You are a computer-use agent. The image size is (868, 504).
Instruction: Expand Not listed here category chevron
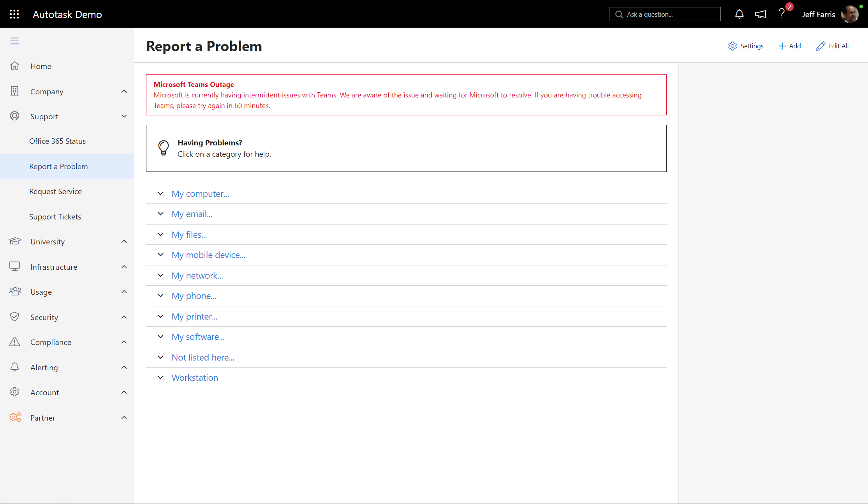point(160,357)
